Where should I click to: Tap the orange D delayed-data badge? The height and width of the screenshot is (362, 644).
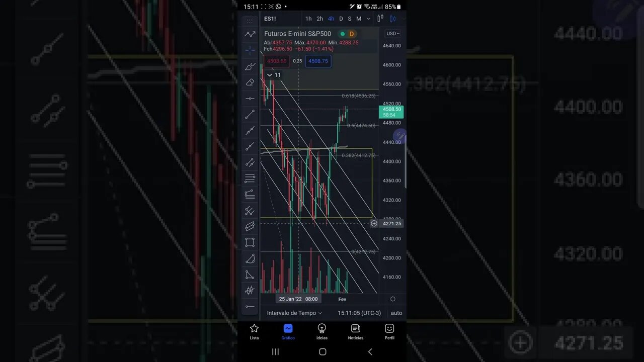click(352, 34)
